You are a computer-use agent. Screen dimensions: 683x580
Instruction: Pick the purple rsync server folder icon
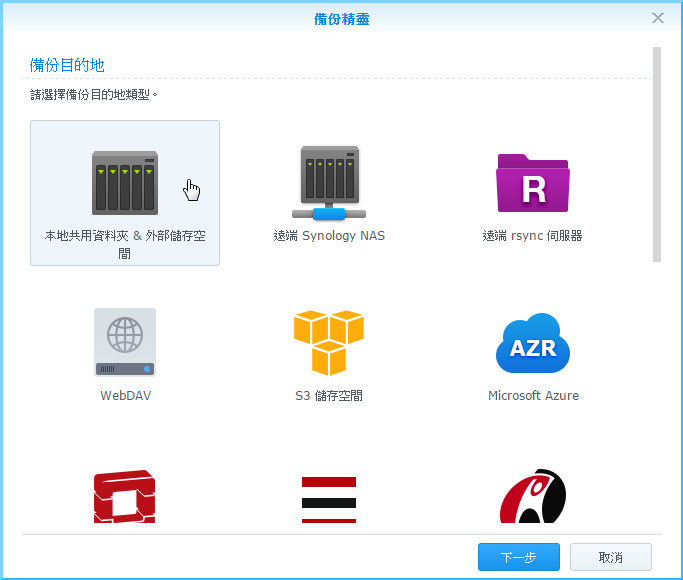point(532,183)
